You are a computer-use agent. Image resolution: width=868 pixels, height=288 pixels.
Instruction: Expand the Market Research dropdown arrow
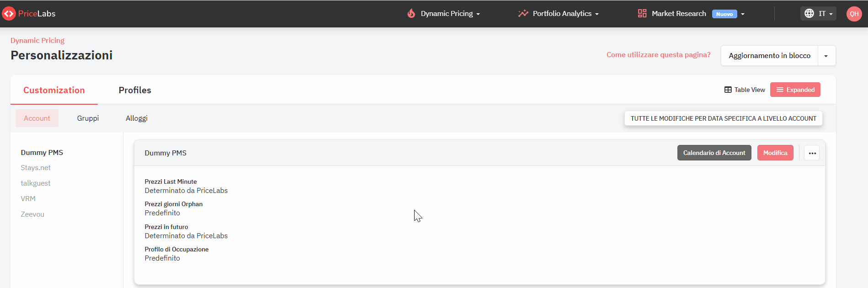[743, 14]
